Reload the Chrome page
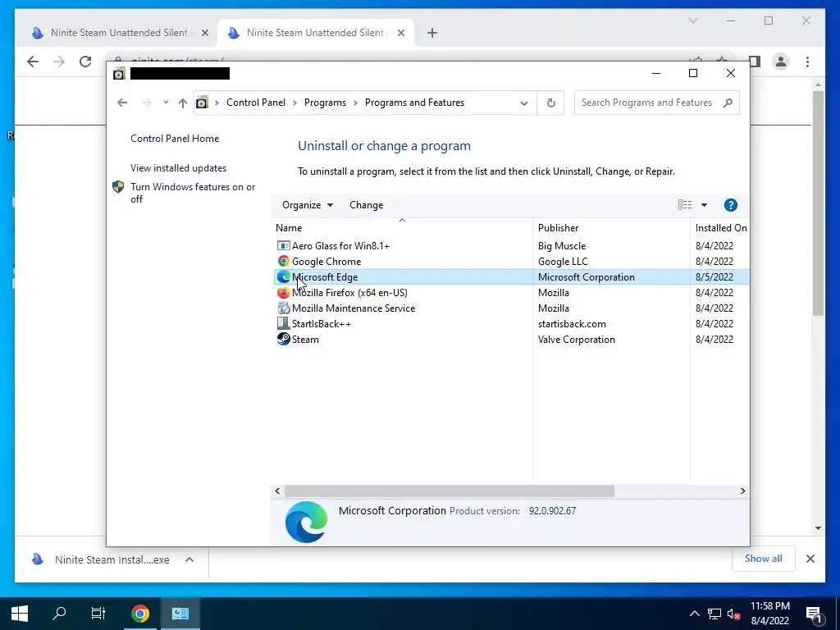840x630 pixels. (85, 62)
